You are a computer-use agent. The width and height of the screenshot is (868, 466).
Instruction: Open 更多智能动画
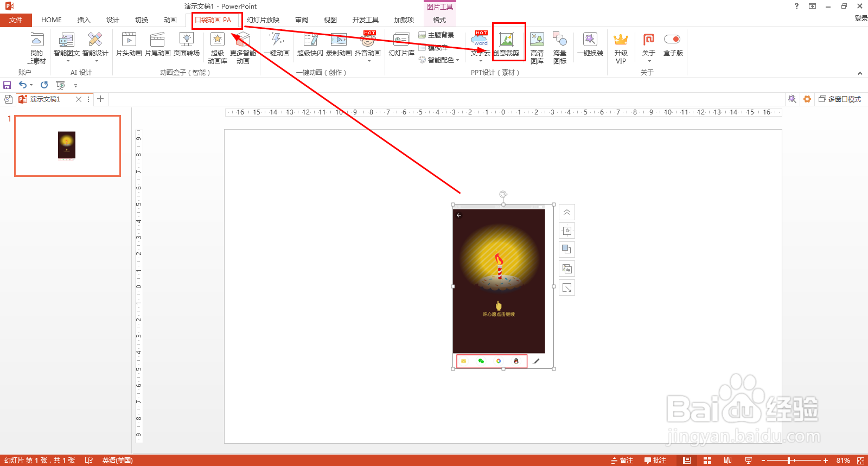click(x=243, y=48)
